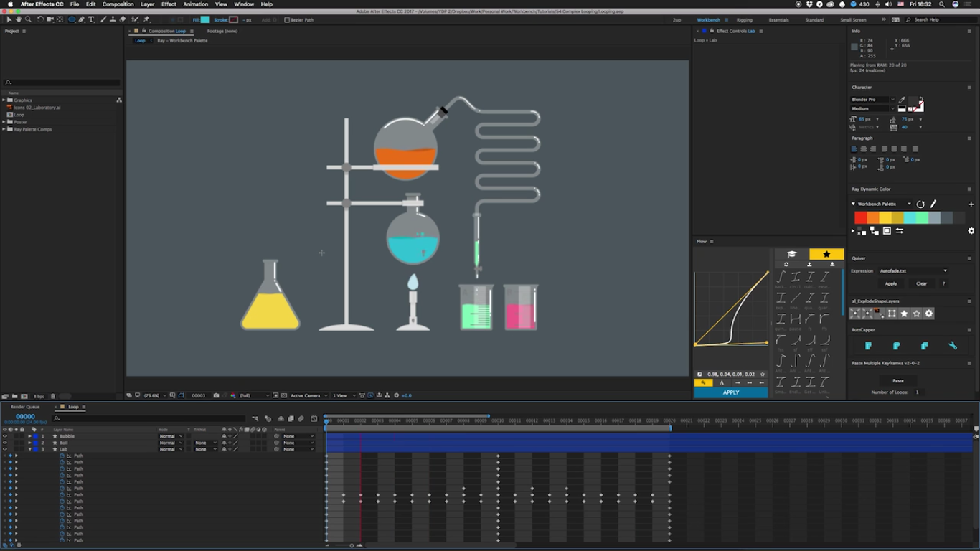
Task: Click the gear icon in zl_ExplodeShapeLayers
Action: point(928,314)
